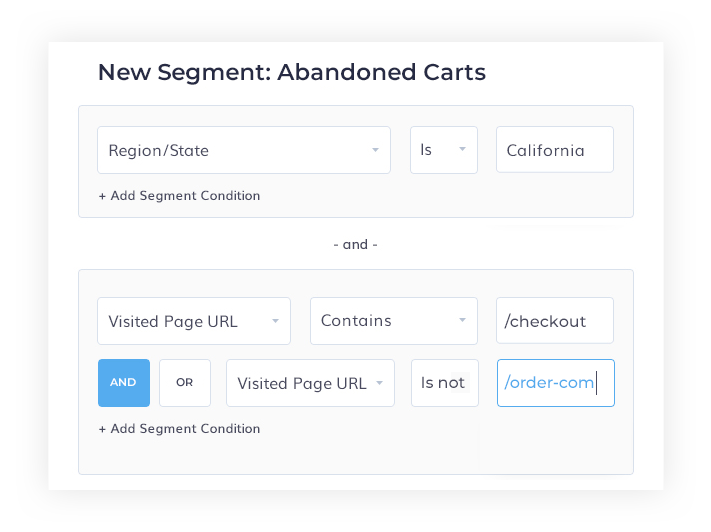Image resolution: width=711 pixels, height=532 pixels.
Task: Open the 'Is not' operator dropdown
Action: 444,383
